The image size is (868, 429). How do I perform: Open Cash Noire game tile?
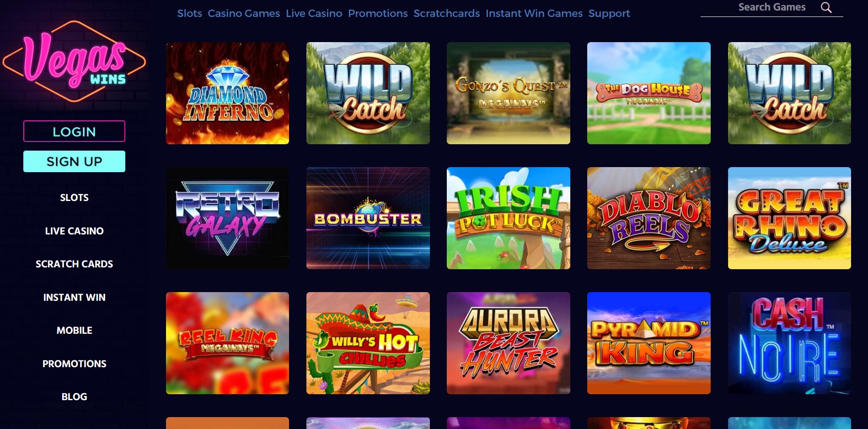pyautogui.click(x=789, y=343)
